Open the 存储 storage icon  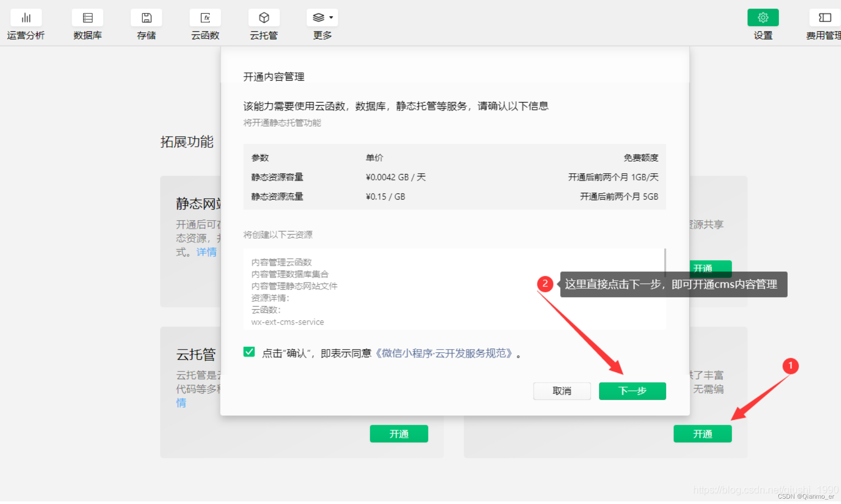[x=146, y=18]
